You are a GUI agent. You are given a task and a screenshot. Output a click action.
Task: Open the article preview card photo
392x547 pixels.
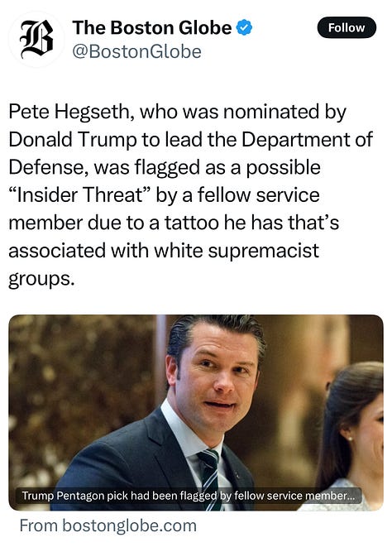(x=196, y=412)
